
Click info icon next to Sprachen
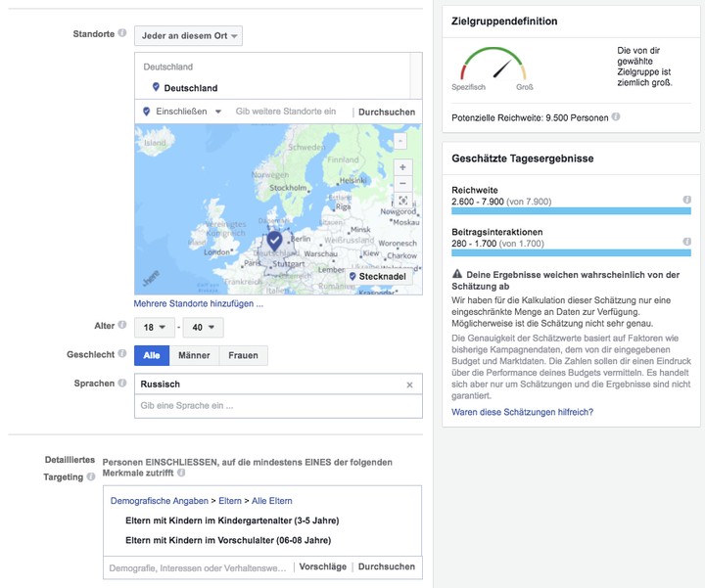click(x=121, y=383)
